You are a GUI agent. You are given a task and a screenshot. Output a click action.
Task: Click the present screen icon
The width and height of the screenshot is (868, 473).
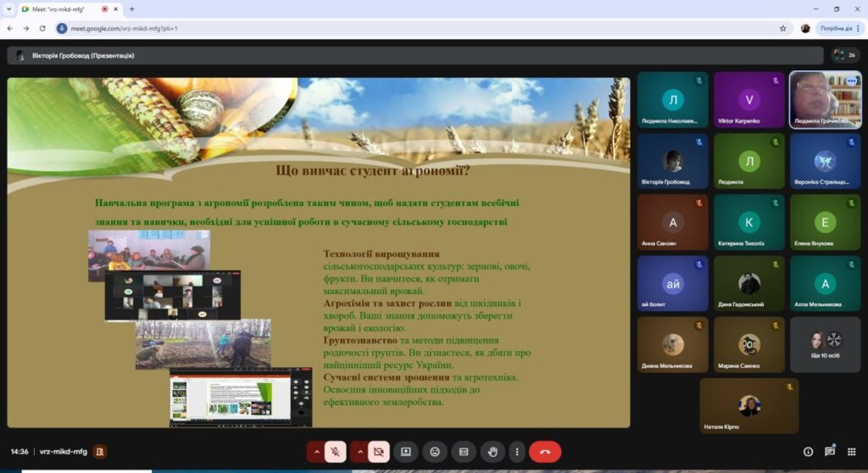click(x=406, y=452)
